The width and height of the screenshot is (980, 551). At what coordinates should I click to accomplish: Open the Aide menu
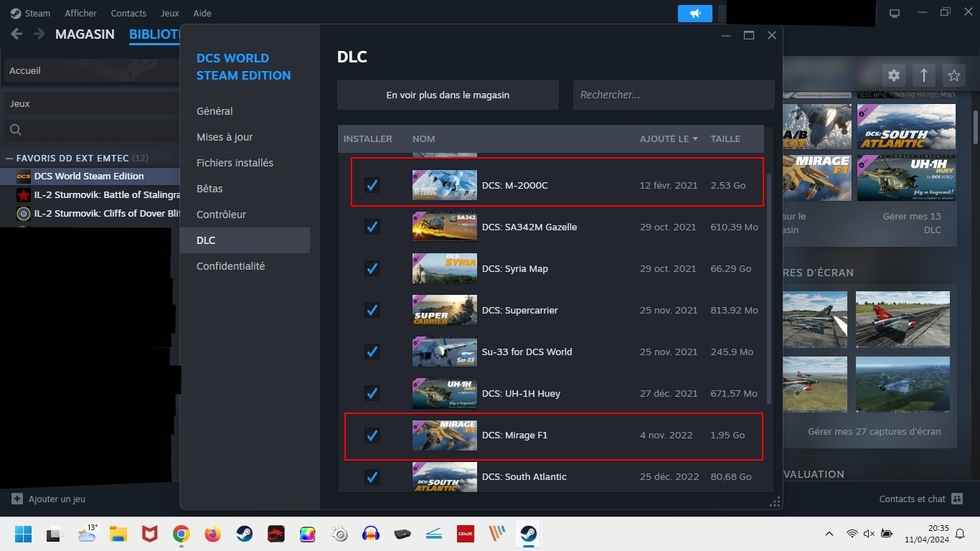(x=202, y=13)
